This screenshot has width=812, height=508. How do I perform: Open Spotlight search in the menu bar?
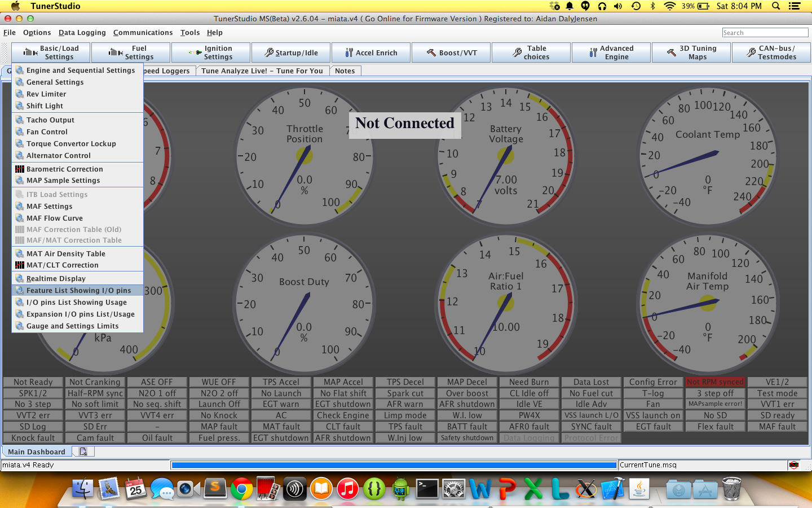776,6
